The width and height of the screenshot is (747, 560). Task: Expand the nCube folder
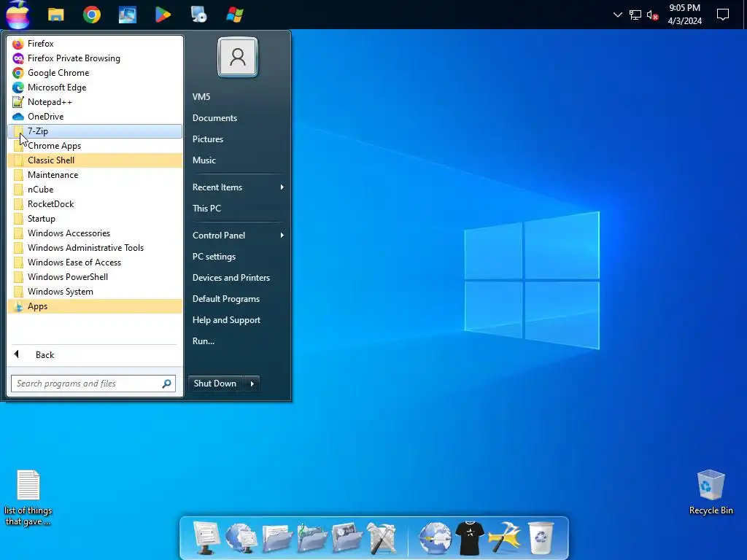pos(95,190)
